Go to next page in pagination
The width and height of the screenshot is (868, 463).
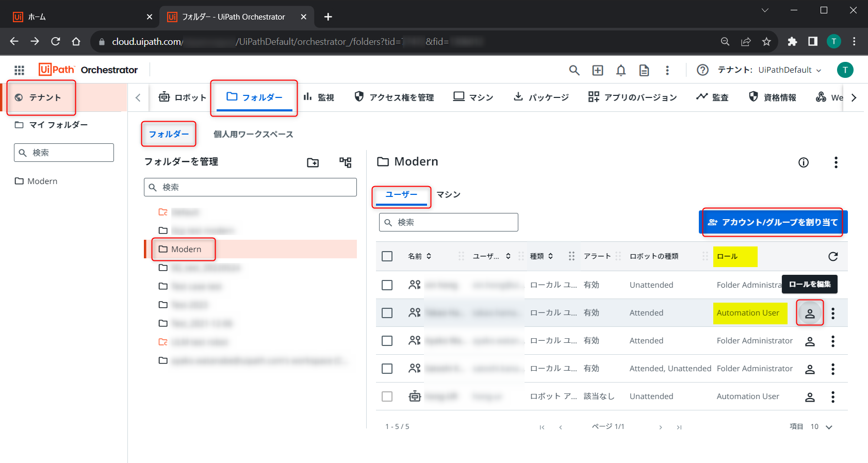[660, 427]
